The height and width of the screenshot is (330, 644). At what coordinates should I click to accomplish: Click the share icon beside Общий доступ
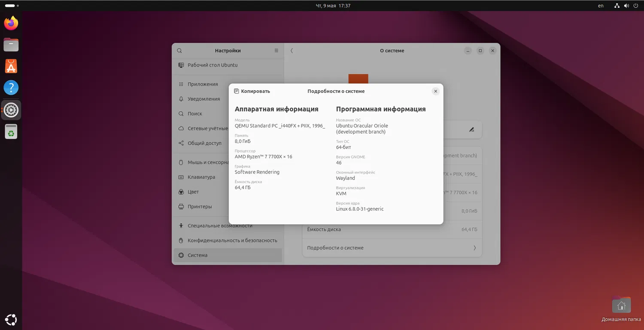[x=181, y=143]
